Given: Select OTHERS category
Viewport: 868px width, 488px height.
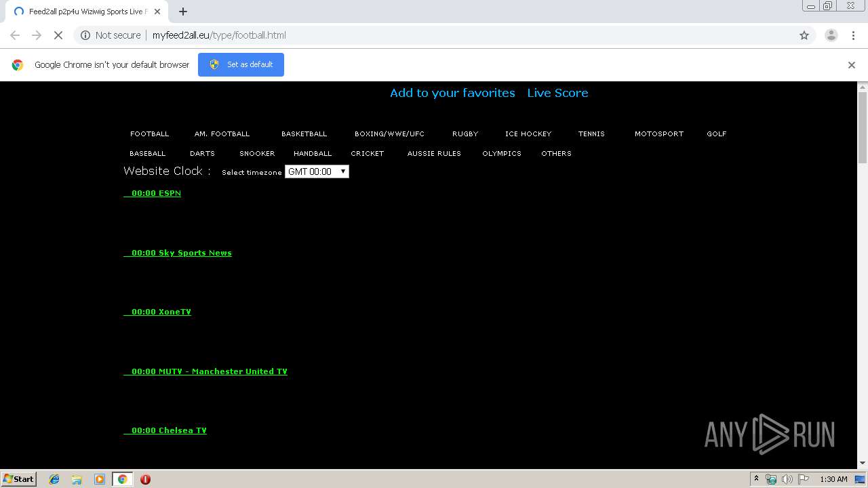Looking at the screenshot, I should [556, 153].
